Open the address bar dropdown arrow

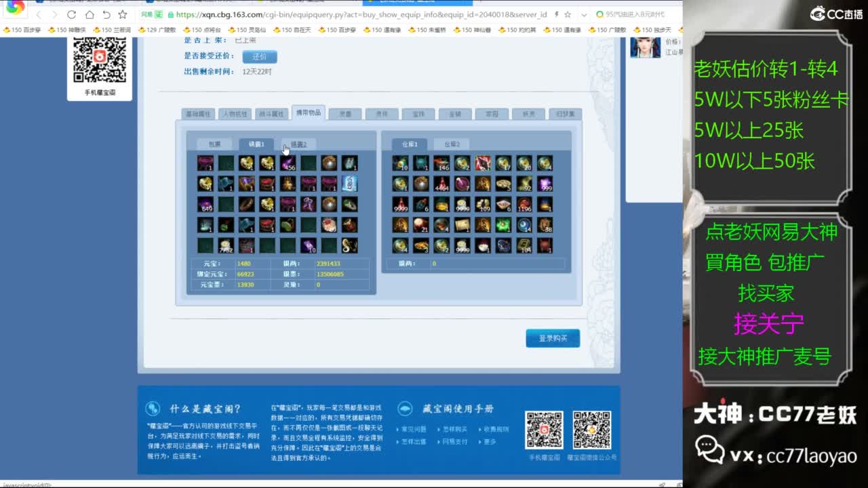coord(585,14)
